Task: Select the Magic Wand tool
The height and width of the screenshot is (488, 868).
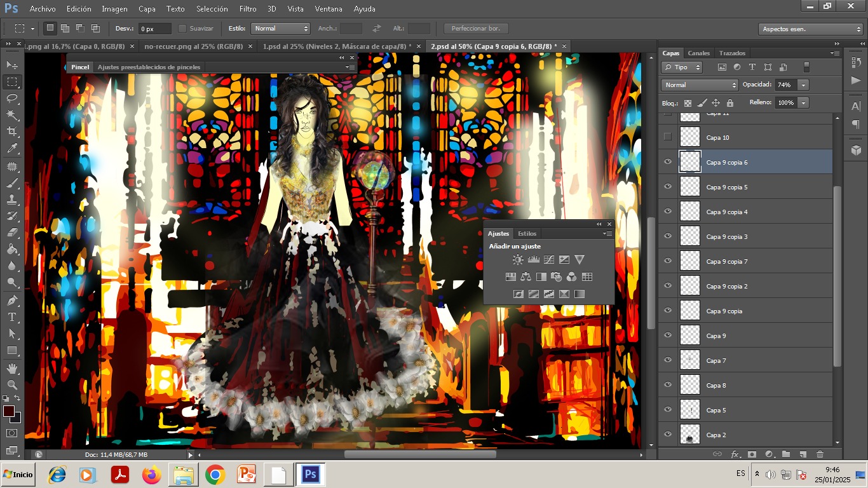Action: 12,115
